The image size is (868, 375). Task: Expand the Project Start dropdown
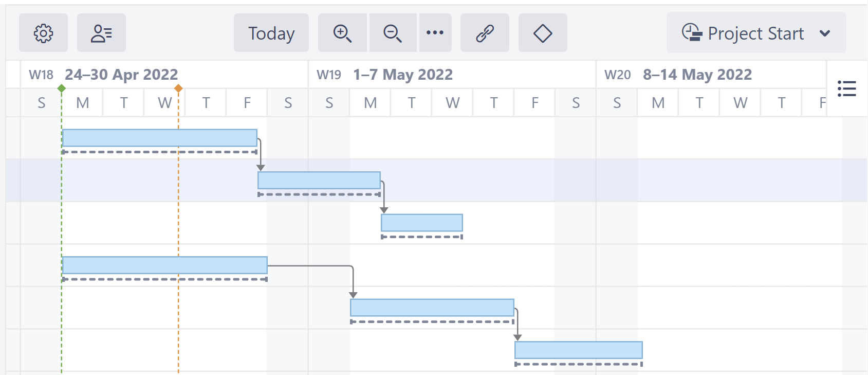point(826,33)
